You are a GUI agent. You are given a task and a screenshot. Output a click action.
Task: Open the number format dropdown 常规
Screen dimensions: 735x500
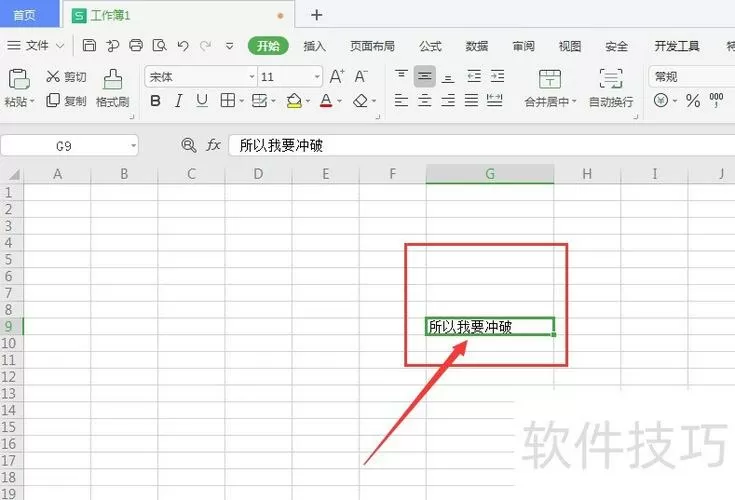(x=692, y=76)
